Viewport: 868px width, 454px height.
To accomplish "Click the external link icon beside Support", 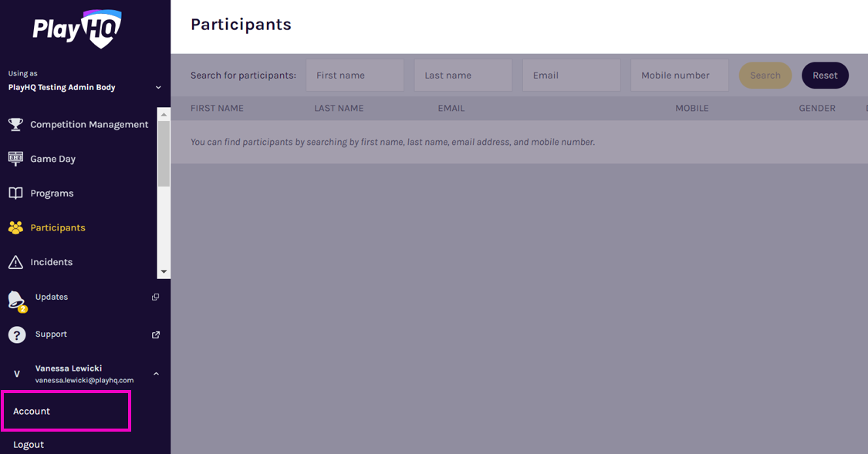I will point(156,335).
